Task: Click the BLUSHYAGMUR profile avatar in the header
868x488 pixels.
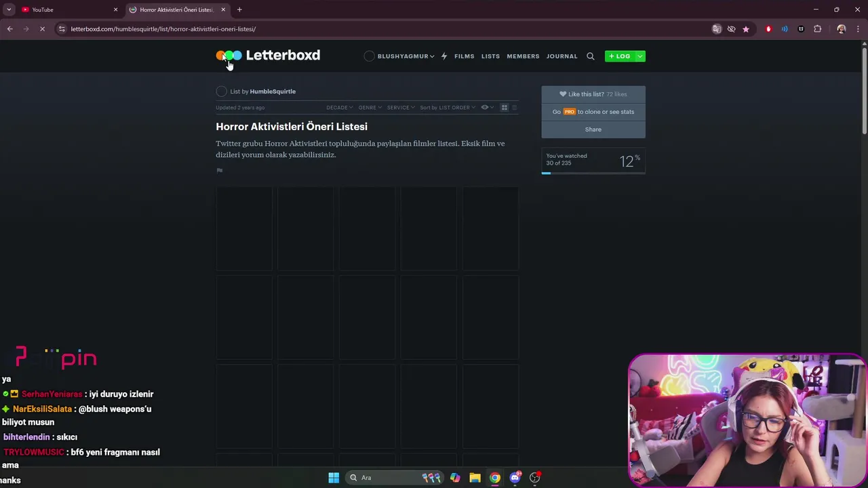Action: tap(369, 56)
